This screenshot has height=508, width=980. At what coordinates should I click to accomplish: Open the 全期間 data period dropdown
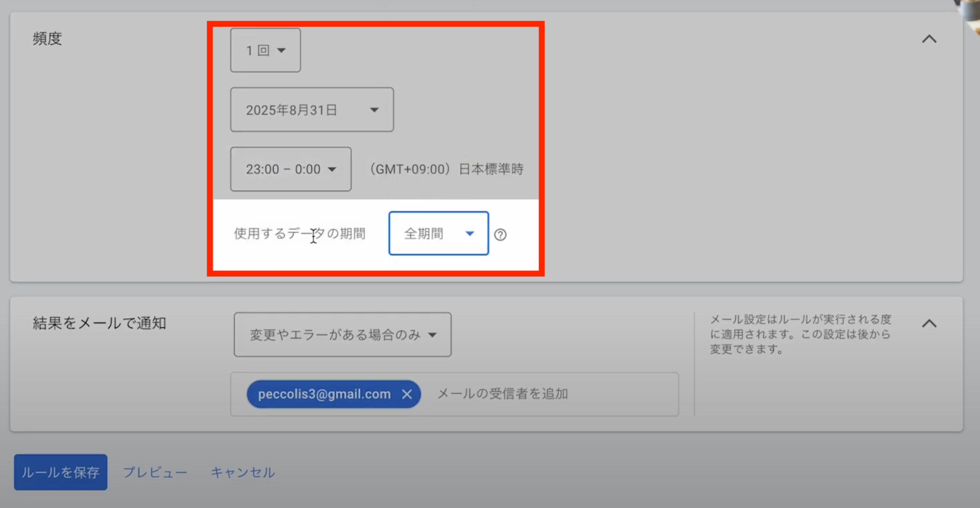click(438, 234)
